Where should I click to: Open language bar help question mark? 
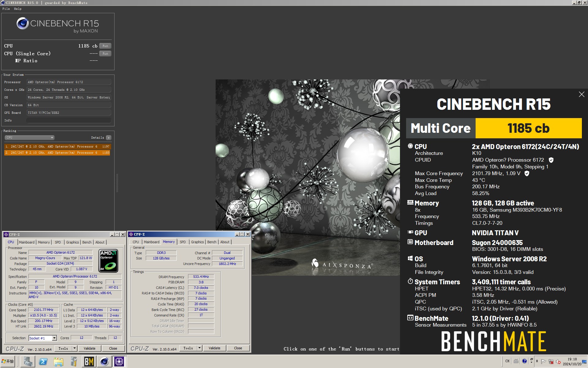tap(524, 361)
